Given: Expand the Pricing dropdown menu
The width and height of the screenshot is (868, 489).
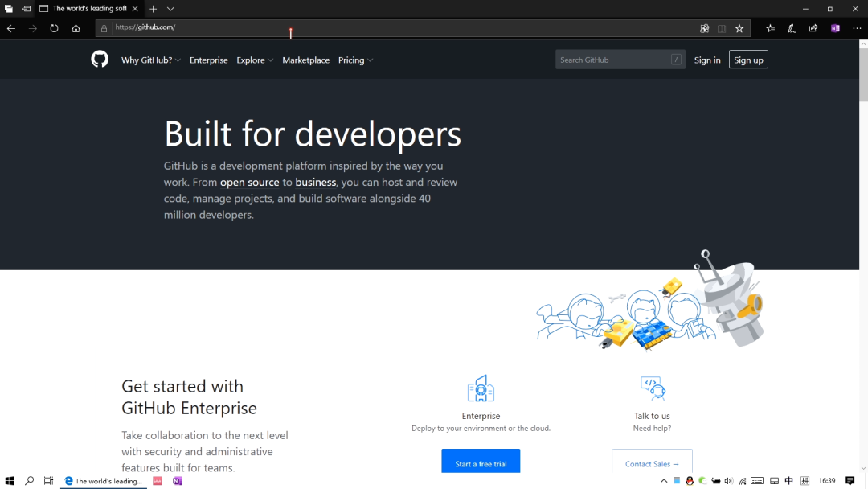Looking at the screenshot, I should (x=355, y=60).
